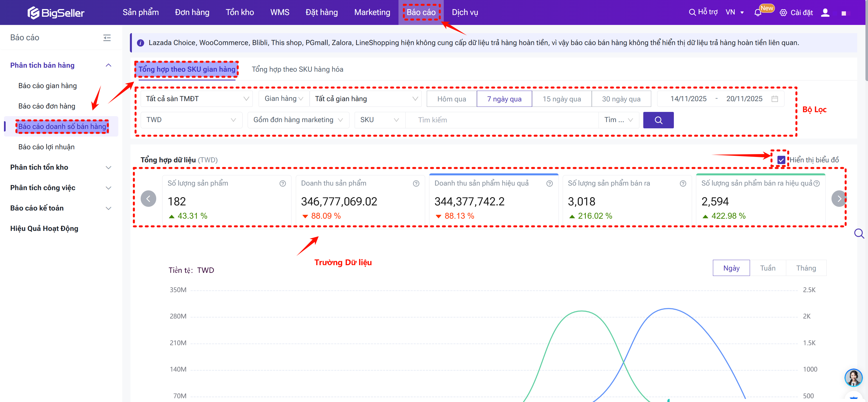The width and height of the screenshot is (868, 402).
Task: Click the BigSeller logo icon
Action: pyautogui.click(x=33, y=13)
